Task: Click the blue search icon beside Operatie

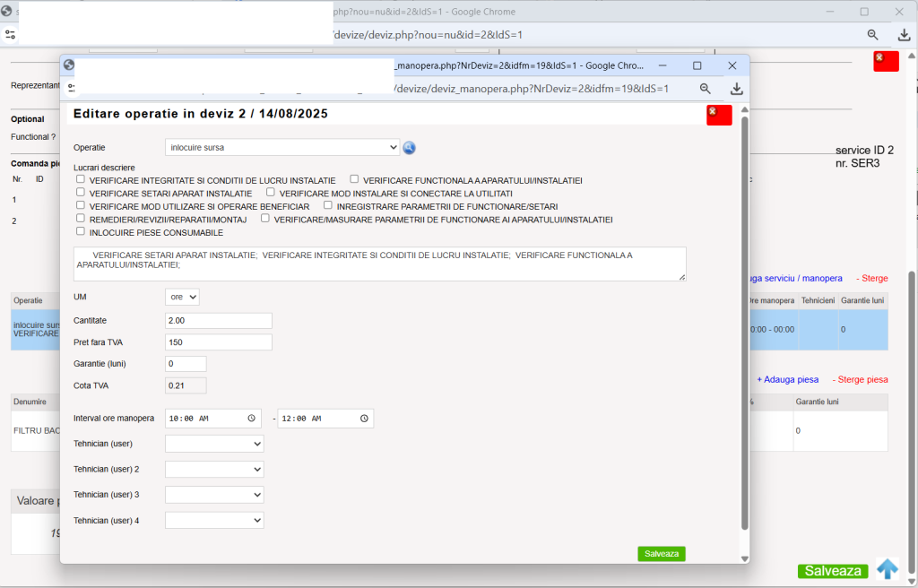Action: 409,148
